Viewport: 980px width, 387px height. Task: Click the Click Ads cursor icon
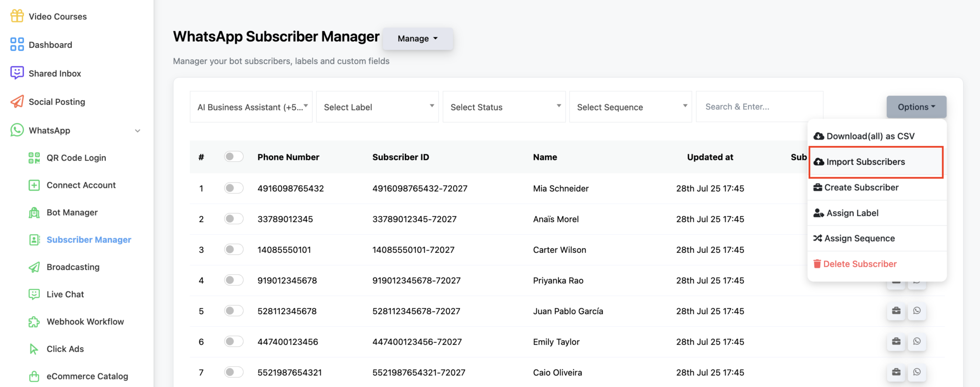34,349
